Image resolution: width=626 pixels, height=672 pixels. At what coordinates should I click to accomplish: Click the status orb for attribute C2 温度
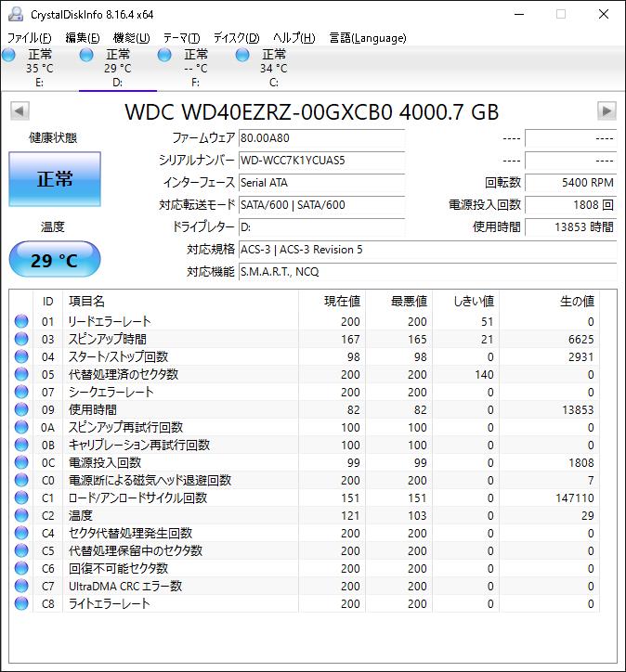[21, 515]
